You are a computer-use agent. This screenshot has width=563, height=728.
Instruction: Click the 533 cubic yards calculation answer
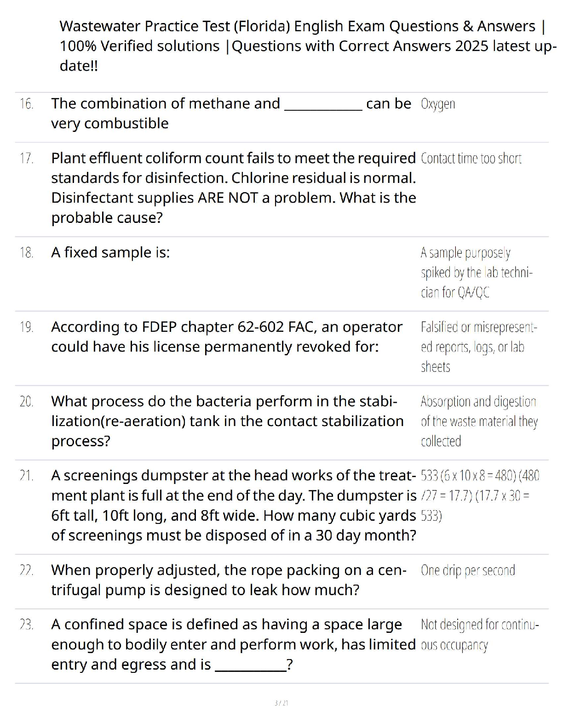pyautogui.click(x=479, y=495)
